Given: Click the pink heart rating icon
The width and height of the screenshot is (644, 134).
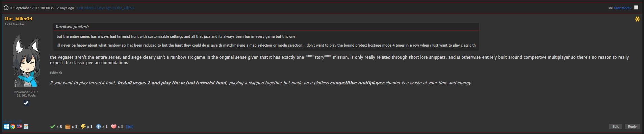Looking at the screenshot, I should point(114,127).
